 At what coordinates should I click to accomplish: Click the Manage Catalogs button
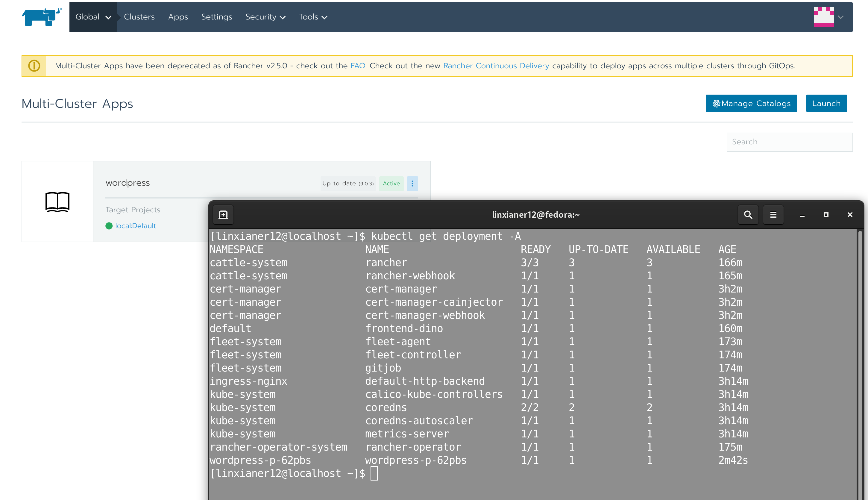751,103
